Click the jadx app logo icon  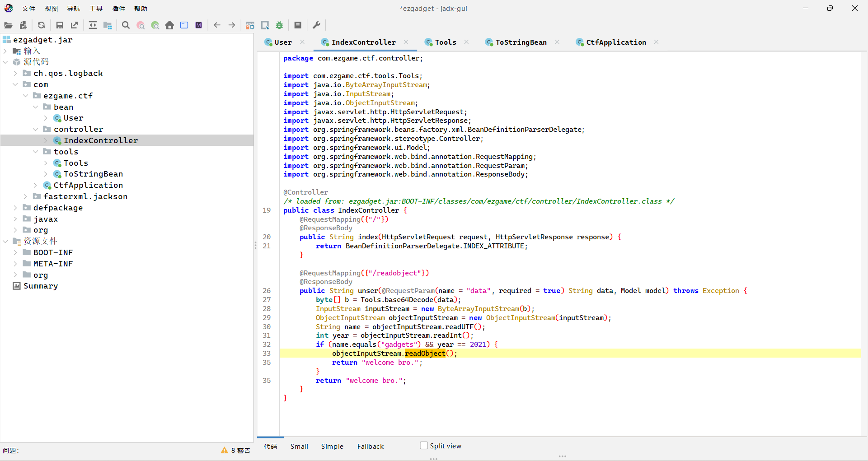[9, 8]
